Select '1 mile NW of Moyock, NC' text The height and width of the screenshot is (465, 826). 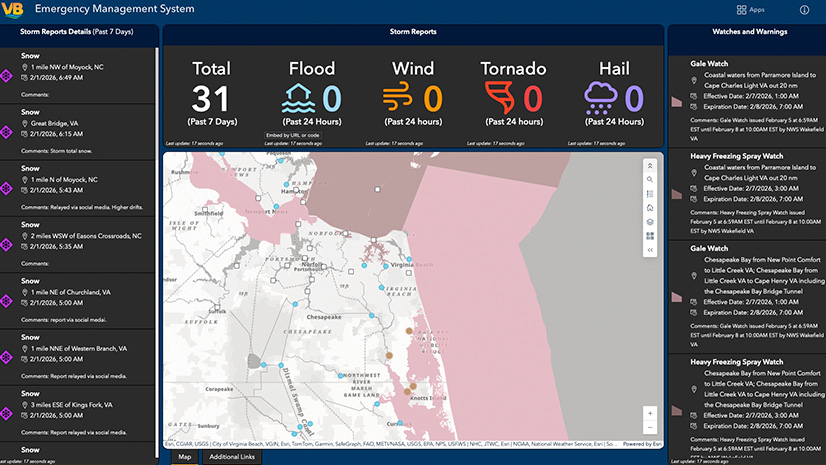(x=67, y=67)
